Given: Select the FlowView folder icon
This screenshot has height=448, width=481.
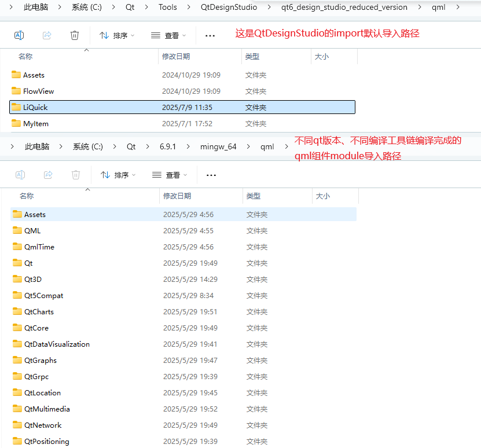Looking at the screenshot, I should point(16,91).
